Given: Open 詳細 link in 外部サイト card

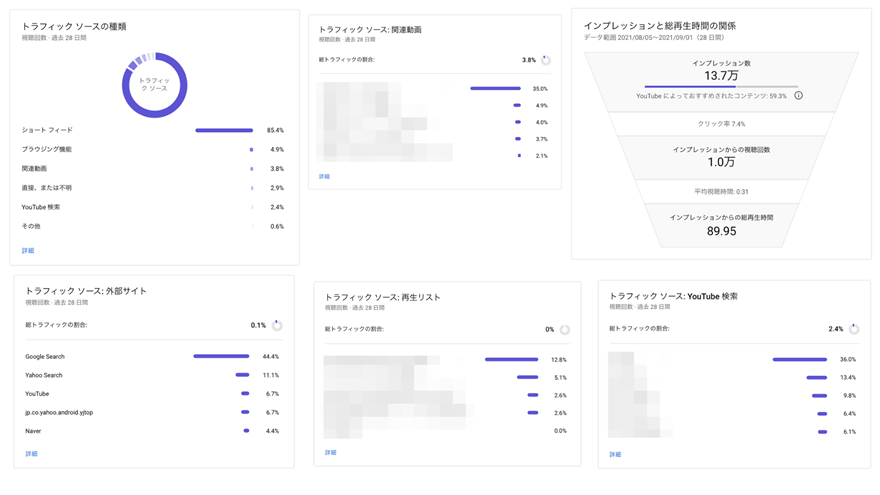Looking at the screenshot, I should (31, 454).
